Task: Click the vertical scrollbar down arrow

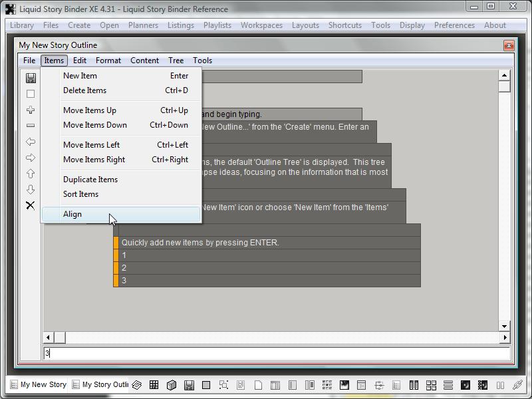Action: pyautogui.click(x=505, y=326)
